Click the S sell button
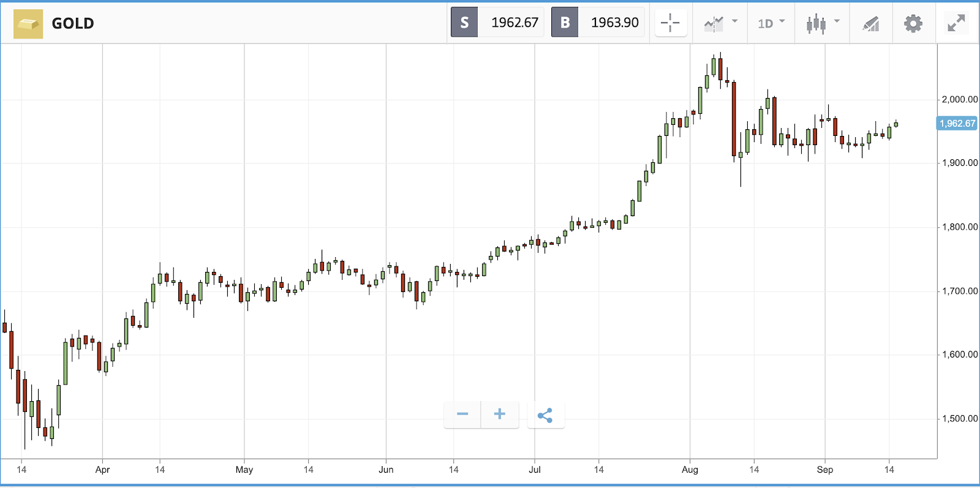The width and height of the screenshot is (980, 488). coord(464,23)
